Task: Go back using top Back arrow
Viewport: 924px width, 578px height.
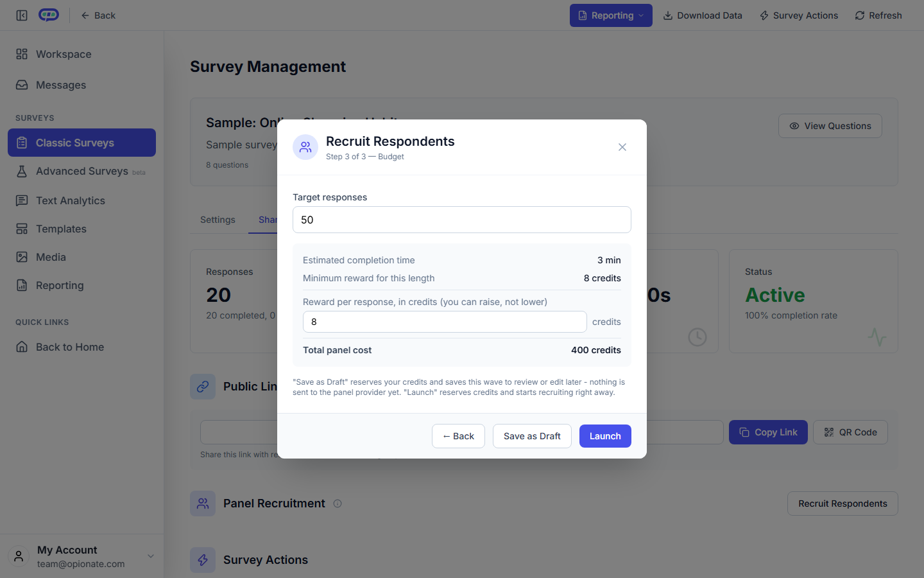Action: pos(98,15)
